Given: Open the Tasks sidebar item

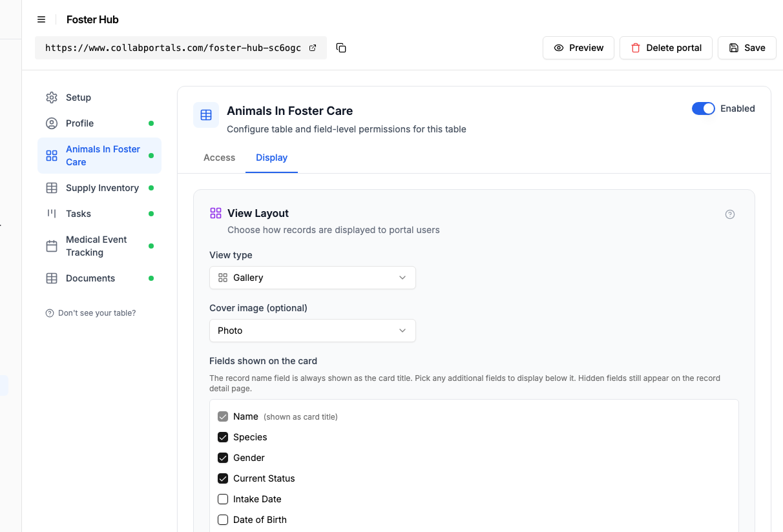Looking at the screenshot, I should point(99,214).
